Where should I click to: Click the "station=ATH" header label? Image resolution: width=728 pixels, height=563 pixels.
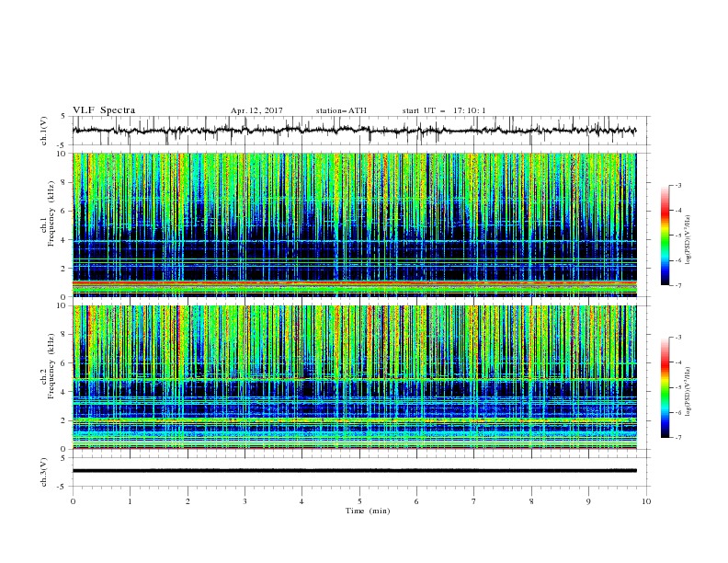341,110
